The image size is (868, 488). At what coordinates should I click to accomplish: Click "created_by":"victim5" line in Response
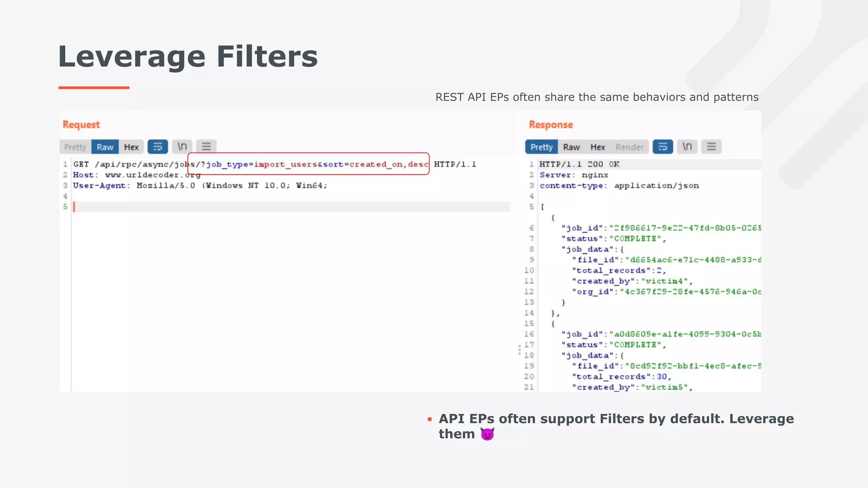click(x=632, y=387)
